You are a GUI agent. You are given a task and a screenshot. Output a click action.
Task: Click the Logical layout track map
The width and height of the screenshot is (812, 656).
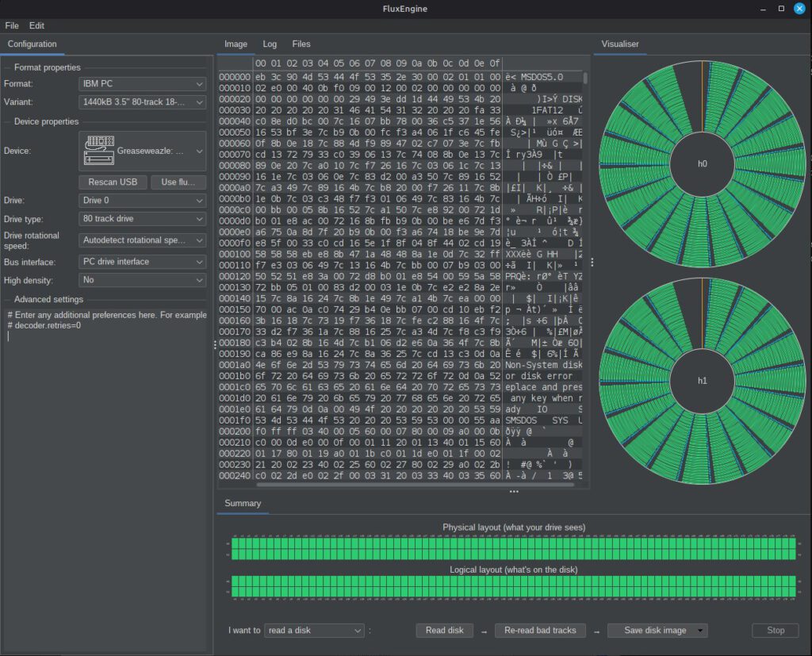pyautogui.click(x=513, y=586)
